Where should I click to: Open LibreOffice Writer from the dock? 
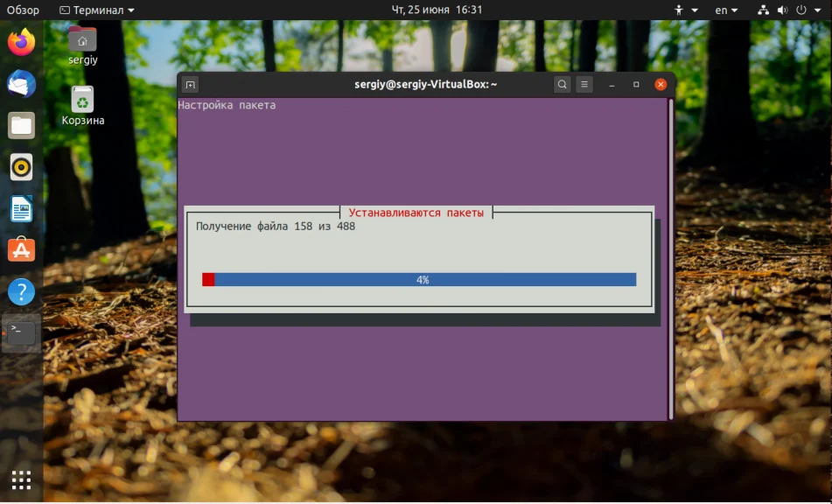pyautogui.click(x=21, y=208)
